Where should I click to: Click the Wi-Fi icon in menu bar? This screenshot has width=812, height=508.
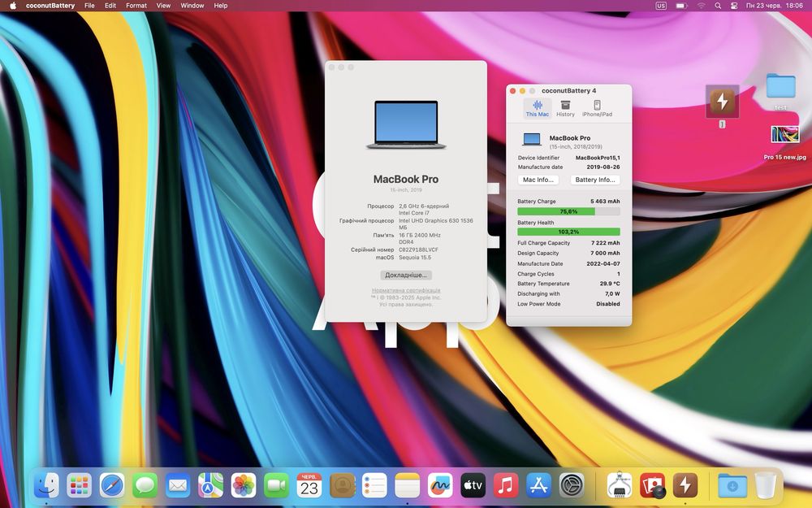pyautogui.click(x=702, y=6)
